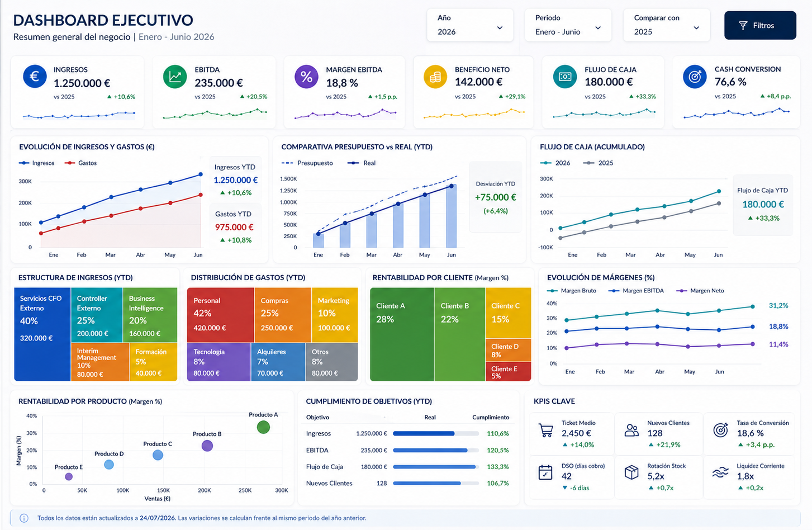Click the Flujo de Caja objective progress bar

click(x=436, y=467)
